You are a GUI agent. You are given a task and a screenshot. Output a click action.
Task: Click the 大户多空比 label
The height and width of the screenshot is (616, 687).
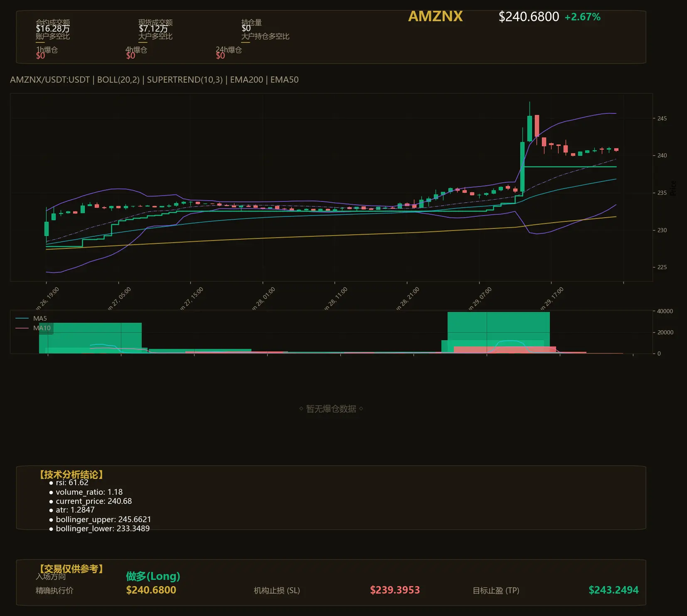coord(155,36)
